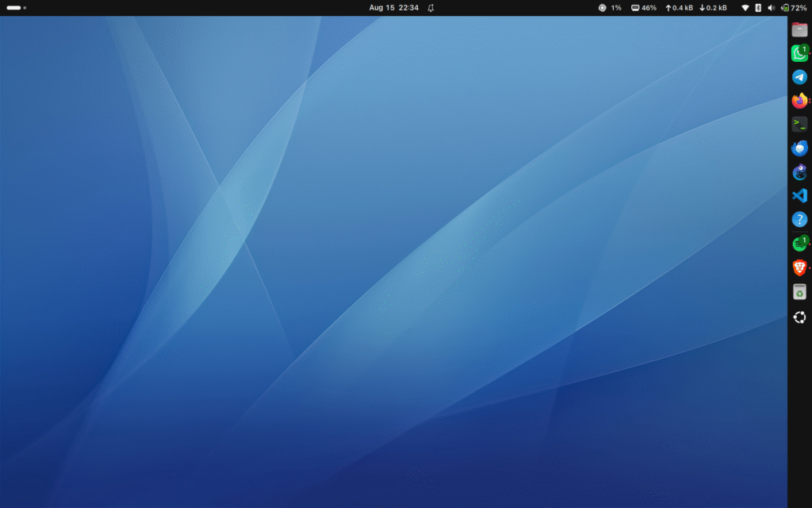Launch the Brave browser
This screenshot has height=508, width=812.
click(799, 267)
